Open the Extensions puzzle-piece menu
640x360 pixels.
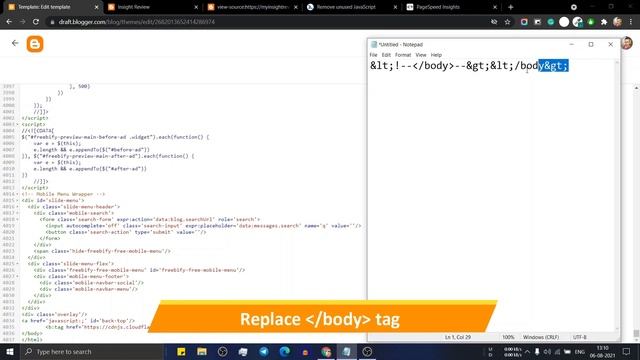(x=604, y=22)
